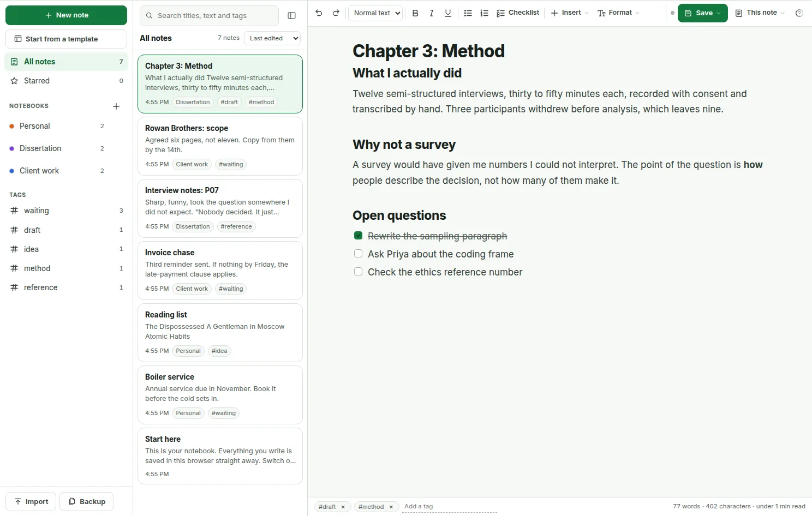Open the 'Boiler service' note
The height and width of the screenshot is (516, 812).
(x=220, y=395)
